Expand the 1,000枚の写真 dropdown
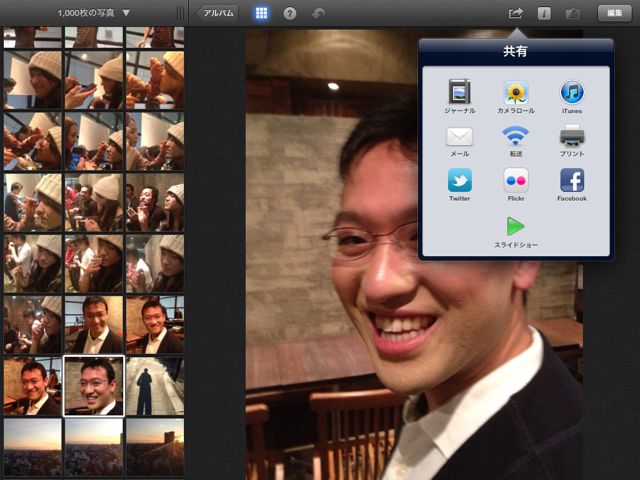The height and width of the screenshot is (480, 640). [93, 13]
